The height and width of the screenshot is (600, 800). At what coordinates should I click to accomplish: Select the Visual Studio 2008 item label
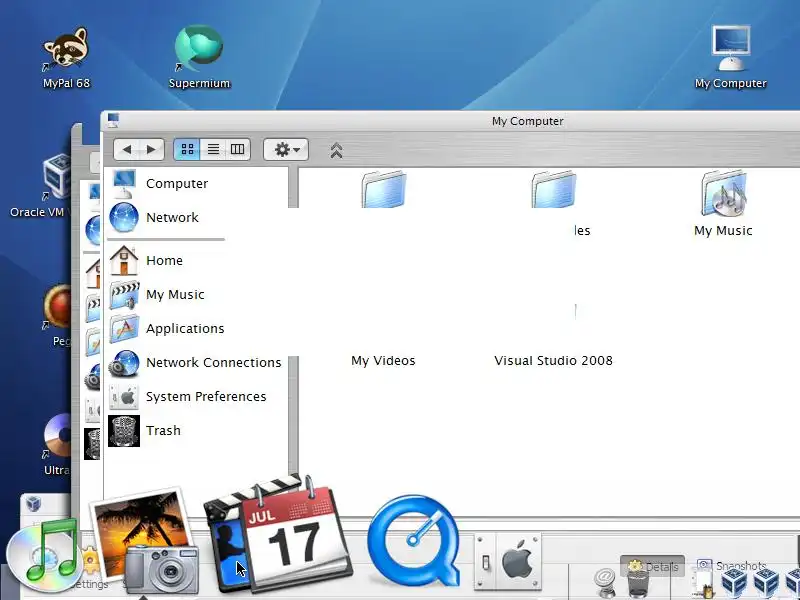pos(554,361)
